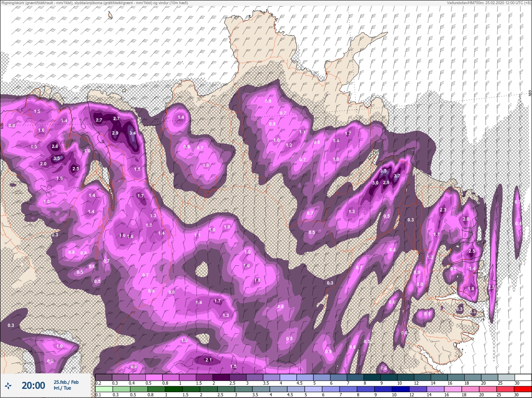The height and width of the screenshot is (398, 532).
Task: Pick the white upper legend swatch after 30
Action: pyautogui.click(x=523, y=377)
